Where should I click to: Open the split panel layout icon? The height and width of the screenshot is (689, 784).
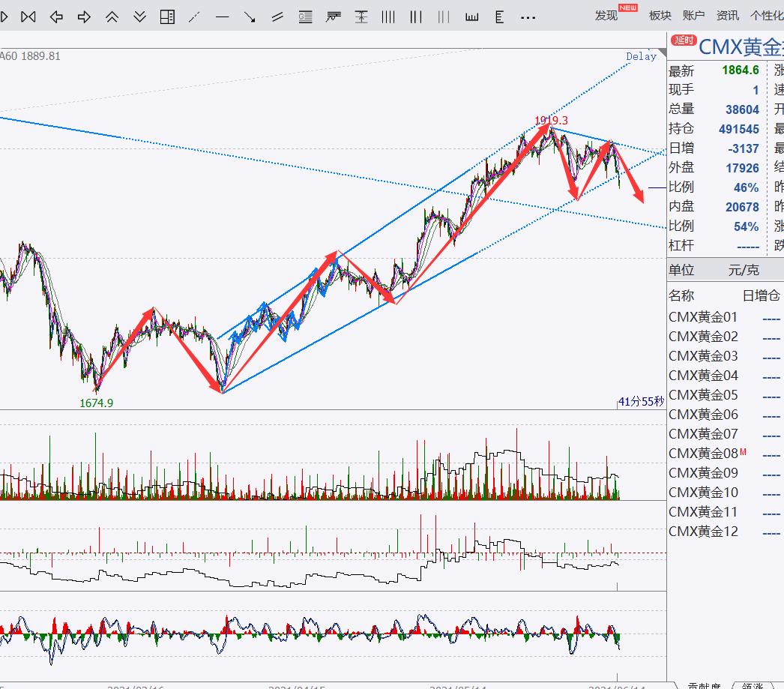pos(167,17)
